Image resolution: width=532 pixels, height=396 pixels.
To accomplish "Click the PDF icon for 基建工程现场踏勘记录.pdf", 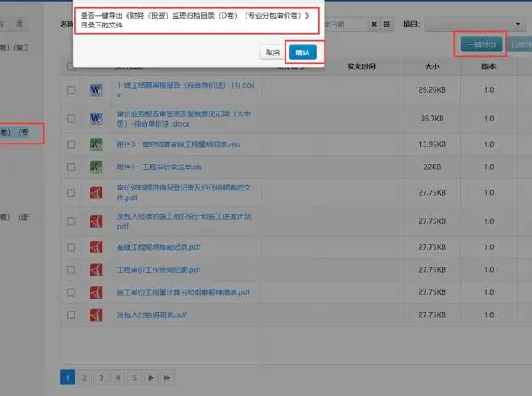I will 96,247.
